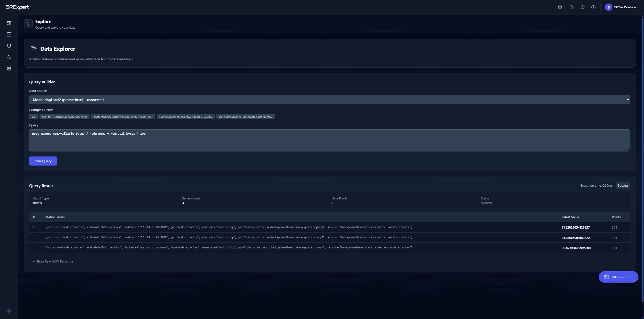Screen dimensions: 644x319
Task: Expand Show Raw JSON Response
Action: (53, 261)
